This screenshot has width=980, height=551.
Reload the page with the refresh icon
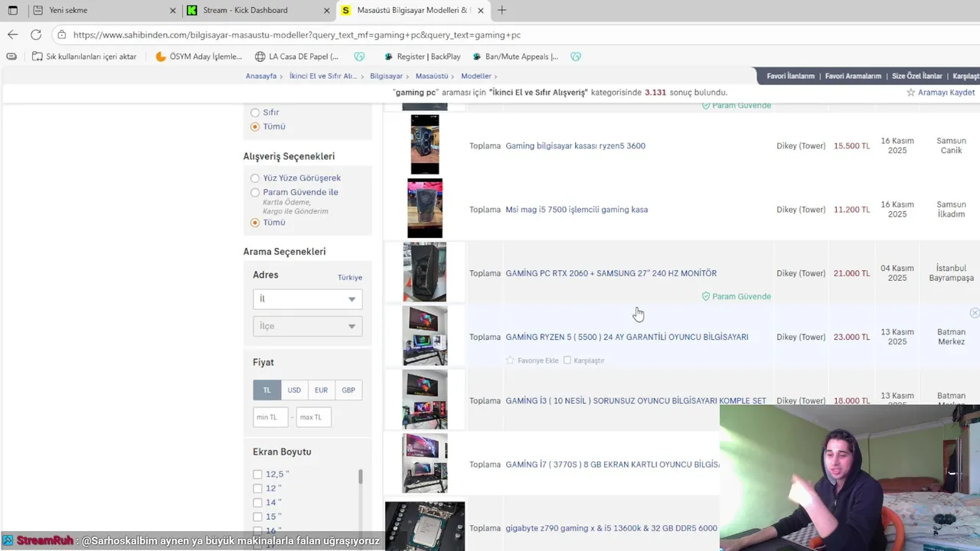(x=36, y=34)
